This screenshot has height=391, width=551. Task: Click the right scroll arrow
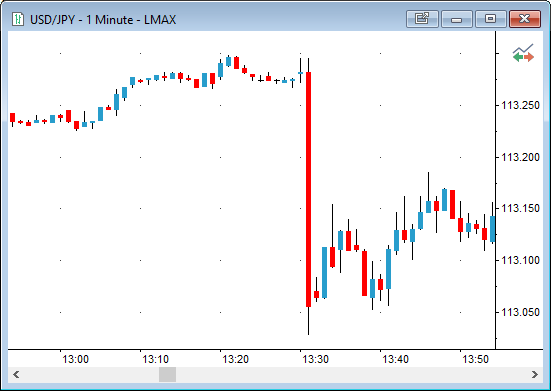pyautogui.click(x=535, y=374)
